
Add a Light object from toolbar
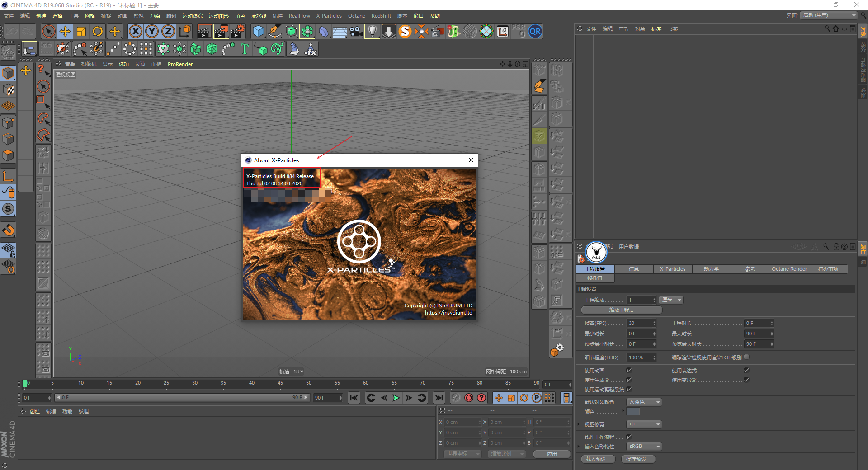(372, 31)
